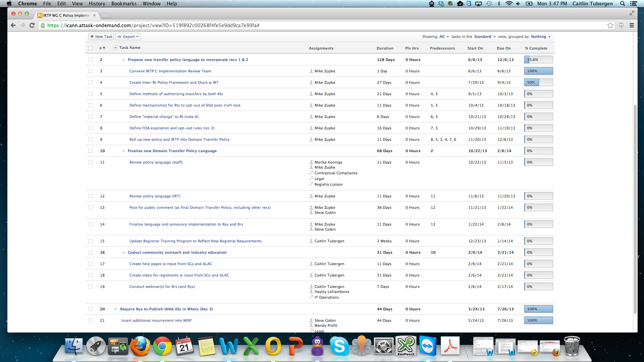644x362 pixels.
Task: Click the 50% complete bar for task 4
Action: click(538, 82)
